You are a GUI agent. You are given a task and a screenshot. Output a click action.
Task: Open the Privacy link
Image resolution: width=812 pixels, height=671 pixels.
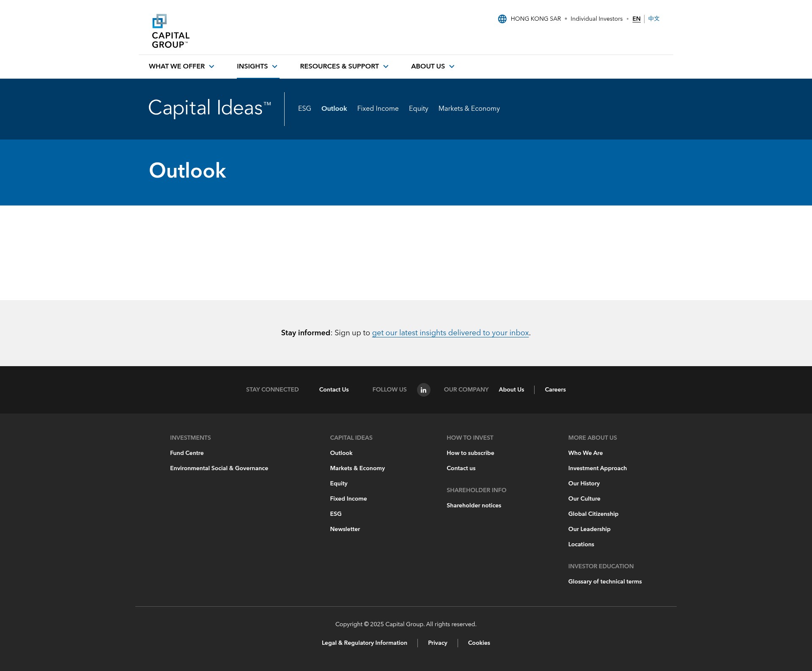[x=437, y=643]
